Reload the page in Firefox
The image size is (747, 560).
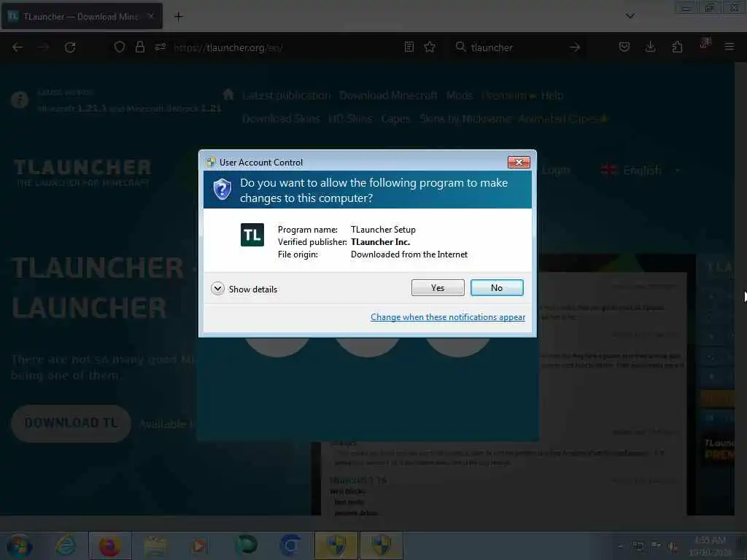coord(70,47)
